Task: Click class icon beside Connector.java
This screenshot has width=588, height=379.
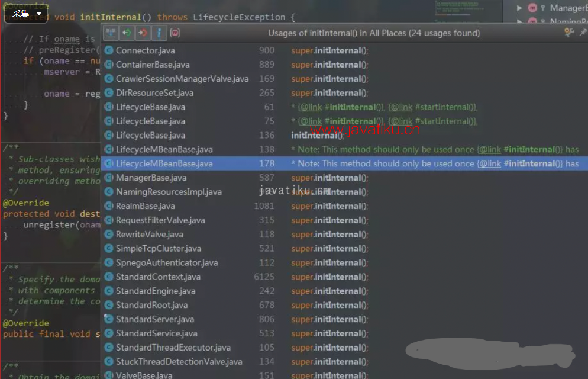Action: tap(109, 50)
